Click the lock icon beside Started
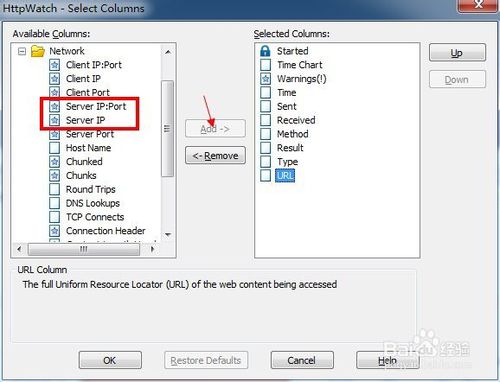The height and width of the screenshot is (382, 500). coord(265,51)
